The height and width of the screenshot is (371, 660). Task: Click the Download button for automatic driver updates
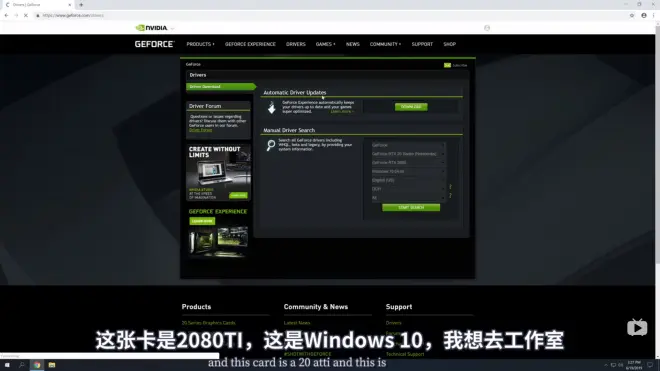411,107
